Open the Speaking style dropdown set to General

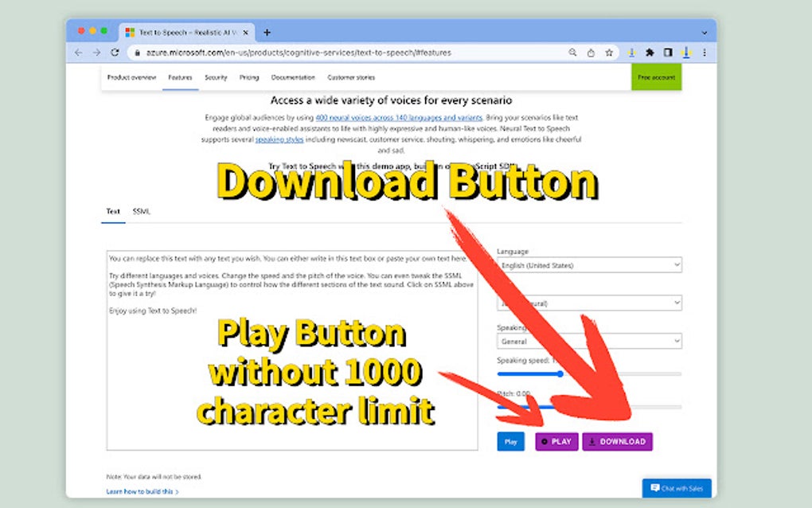click(589, 342)
